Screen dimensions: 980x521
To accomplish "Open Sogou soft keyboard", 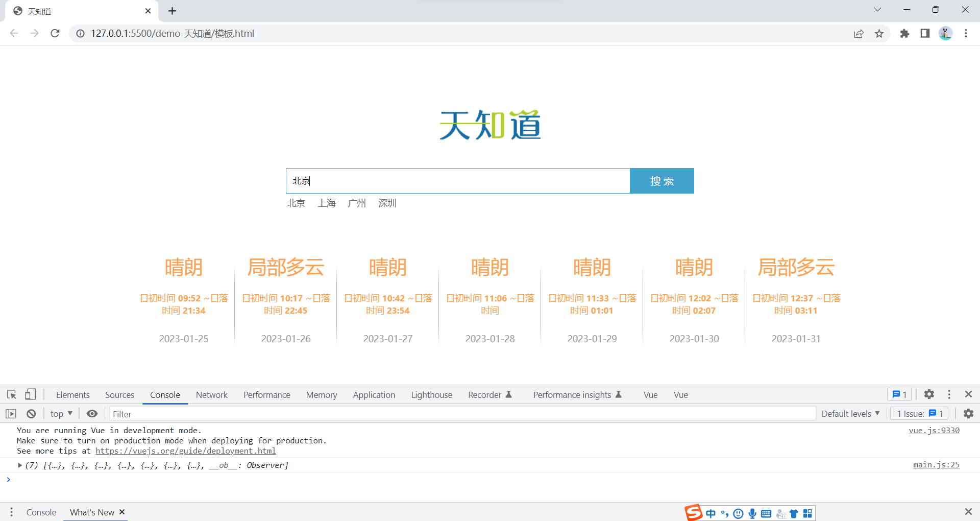I will pos(766,513).
